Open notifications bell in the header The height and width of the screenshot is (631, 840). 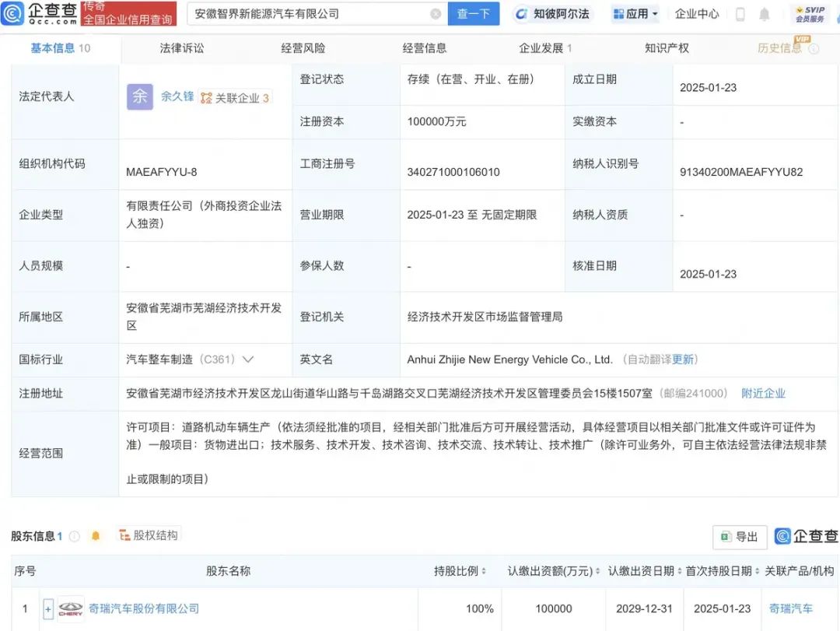coord(765,14)
